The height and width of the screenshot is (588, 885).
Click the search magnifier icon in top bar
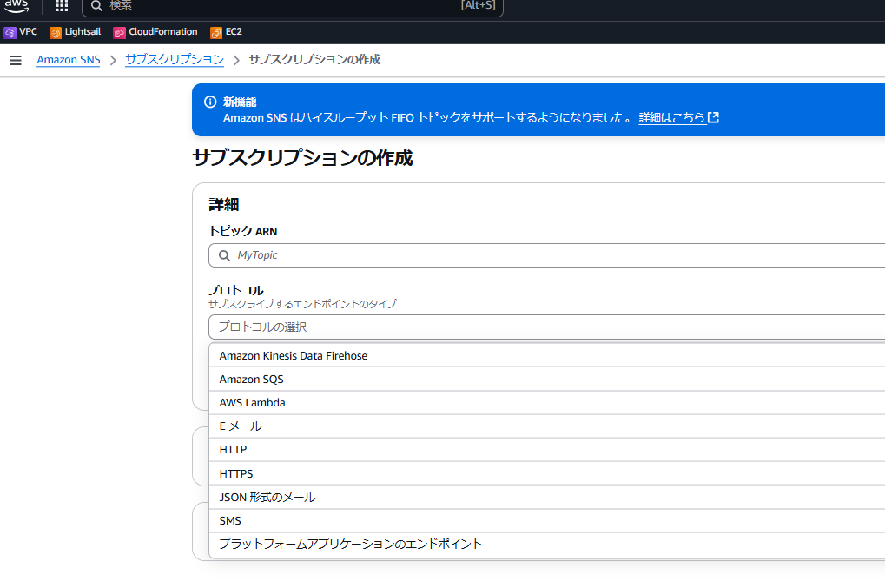point(96,6)
